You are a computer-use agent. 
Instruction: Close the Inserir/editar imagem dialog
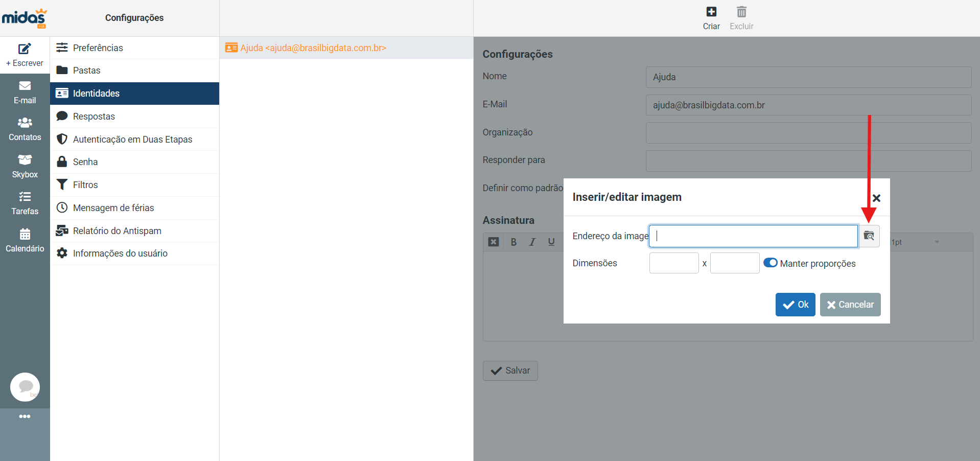click(x=876, y=198)
